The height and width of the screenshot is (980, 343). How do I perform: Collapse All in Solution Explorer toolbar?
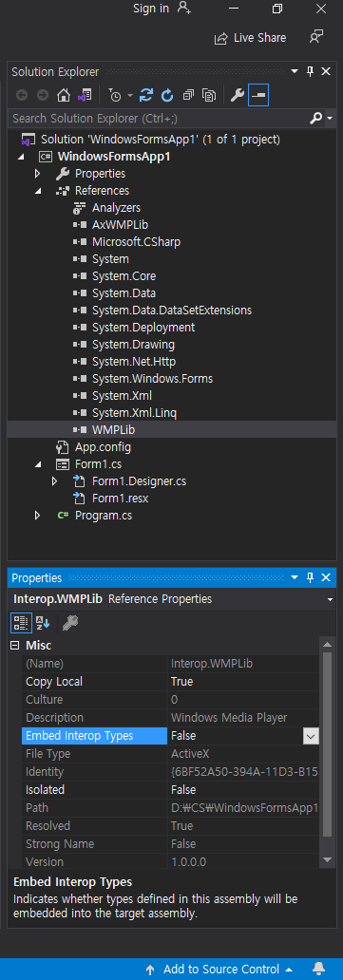[x=188, y=95]
